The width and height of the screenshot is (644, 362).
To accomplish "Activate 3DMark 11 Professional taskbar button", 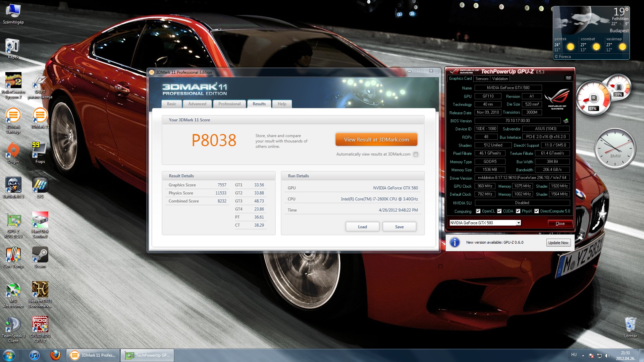I will tap(93, 355).
